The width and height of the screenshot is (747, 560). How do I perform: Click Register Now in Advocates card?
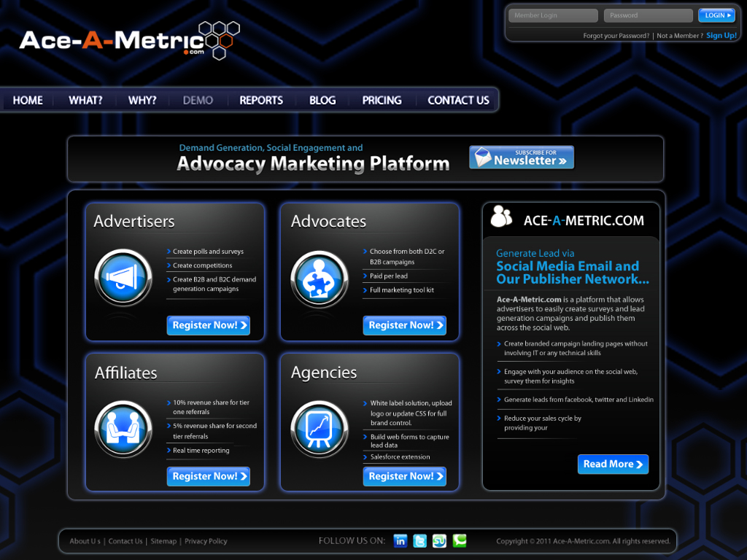click(405, 325)
